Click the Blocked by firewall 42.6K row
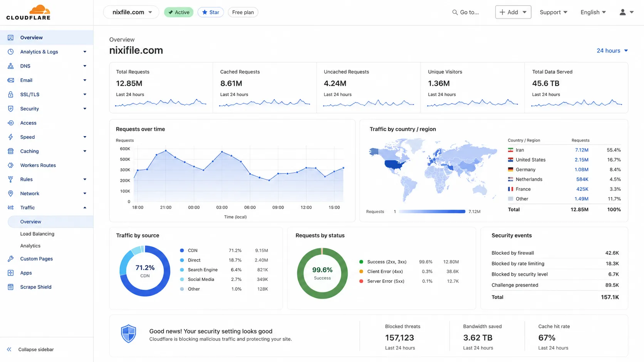This screenshot has height=362, width=644. [x=555, y=253]
